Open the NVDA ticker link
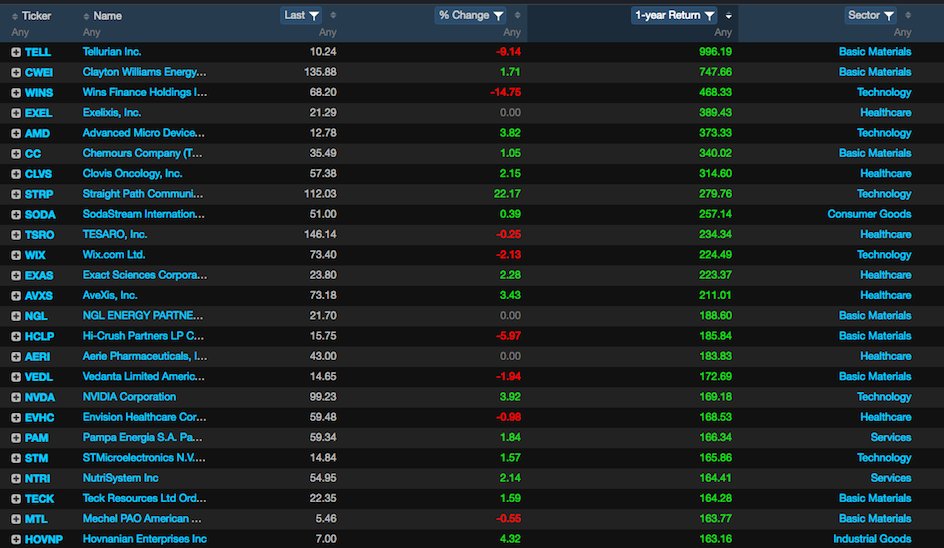The height and width of the screenshot is (548, 944). (40, 397)
